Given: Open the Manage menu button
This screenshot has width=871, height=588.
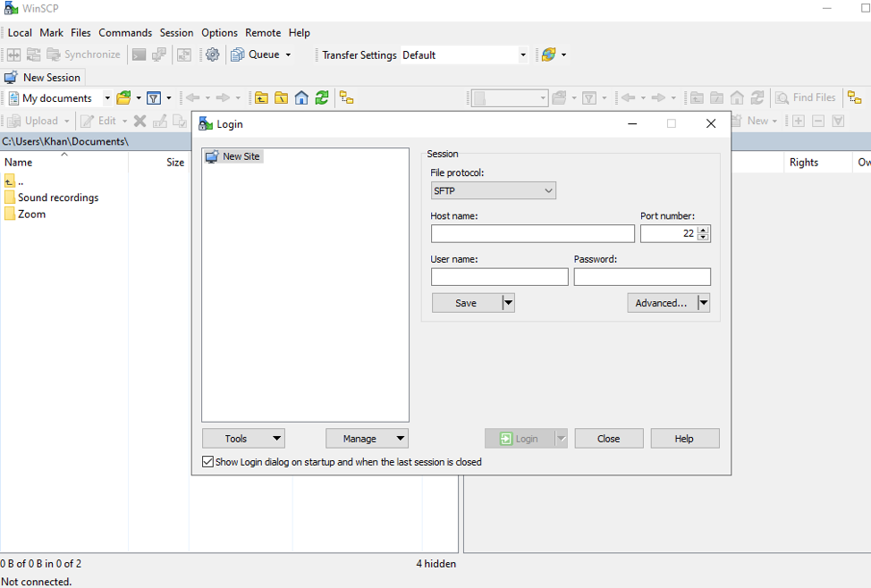Looking at the screenshot, I should point(367,438).
